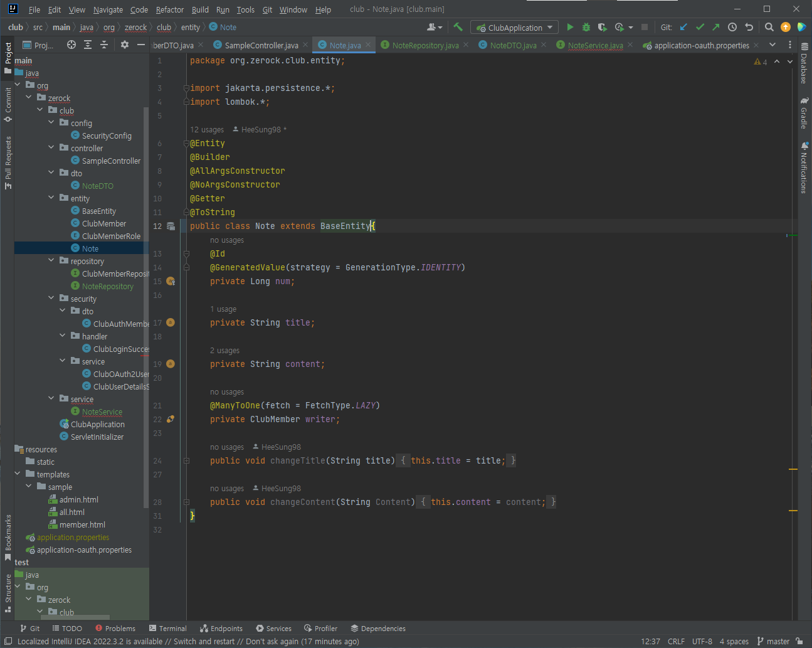The width and height of the screenshot is (812, 648).
Task: Run ClubApplication with Coverage icon
Action: coord(602,27)
